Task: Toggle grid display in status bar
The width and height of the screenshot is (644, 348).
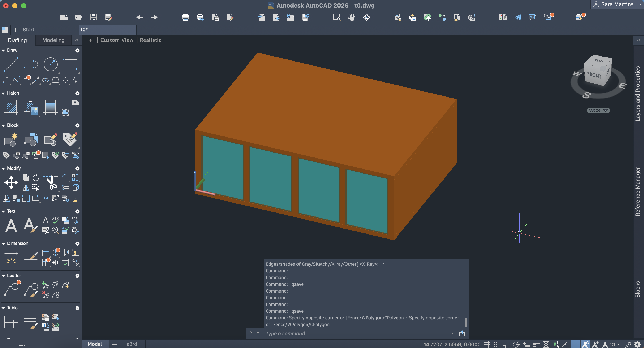Action: coord(486,344)
